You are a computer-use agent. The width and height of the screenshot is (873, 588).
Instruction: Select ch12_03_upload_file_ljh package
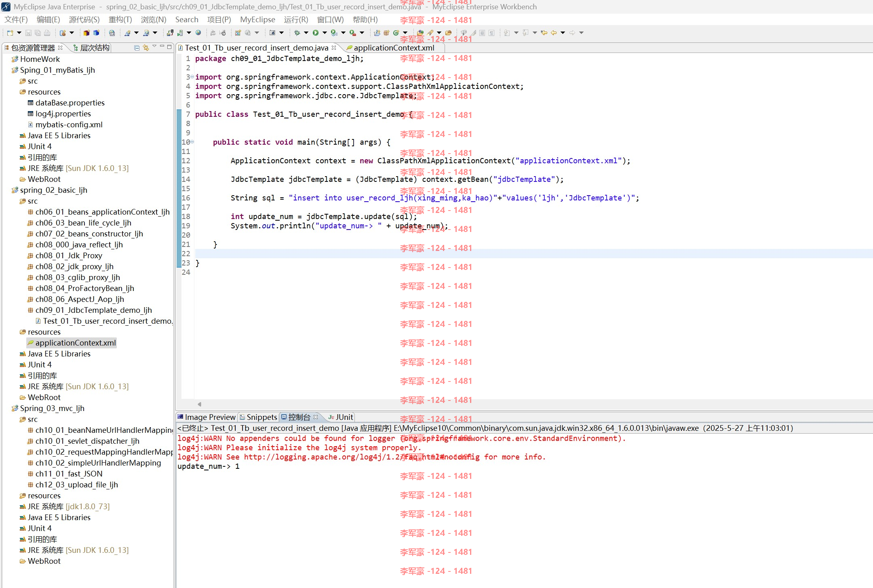(x=73, y=485)
